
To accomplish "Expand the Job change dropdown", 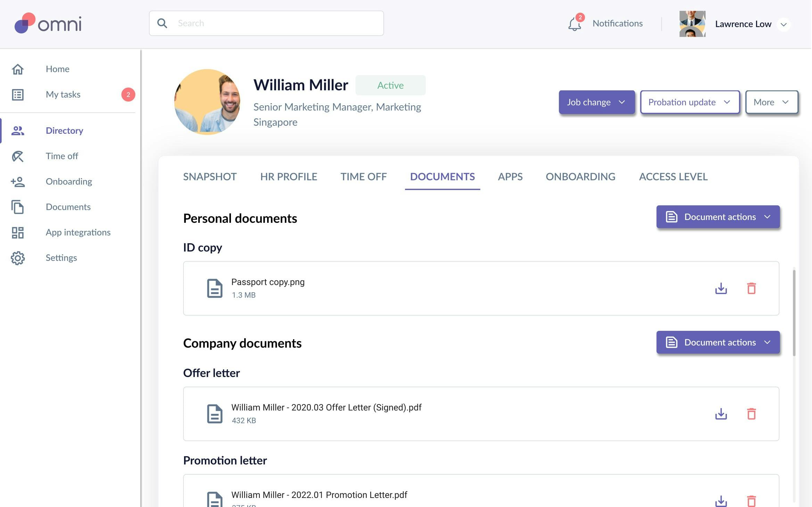I will (596, 102).
